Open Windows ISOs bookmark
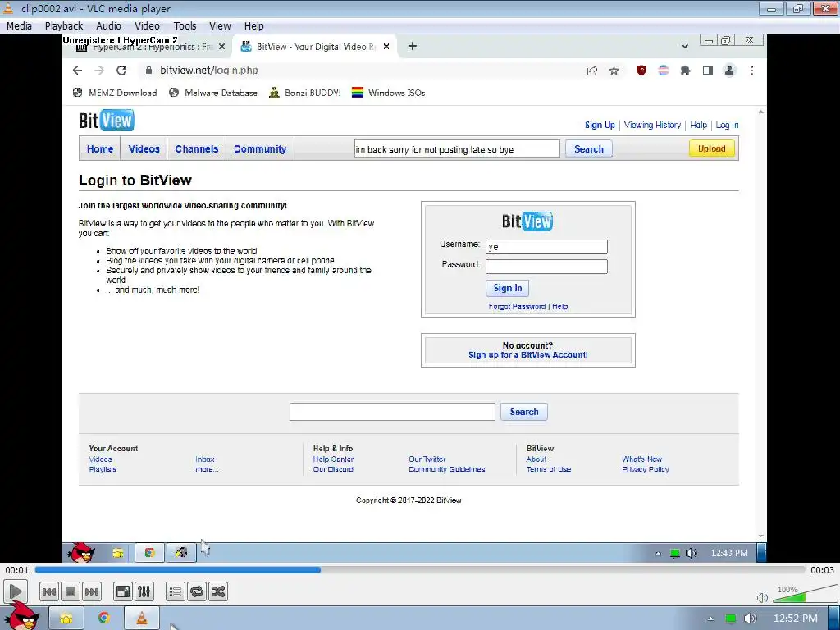Viewport: 840px width, 630px height. click(x=388, y=93)
